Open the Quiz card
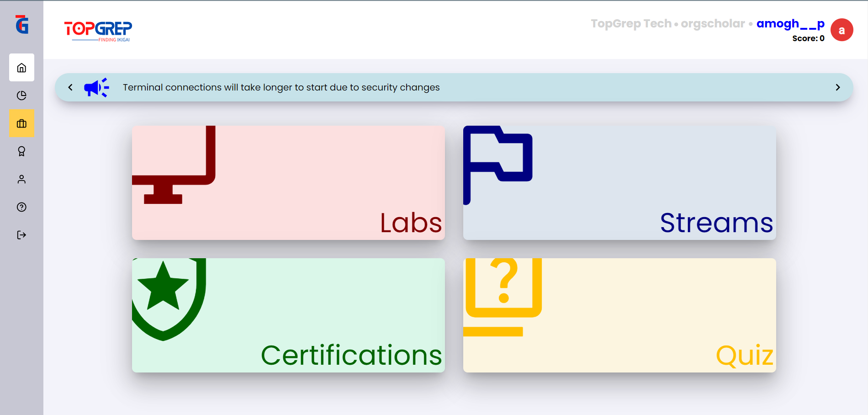 [619, 315]
